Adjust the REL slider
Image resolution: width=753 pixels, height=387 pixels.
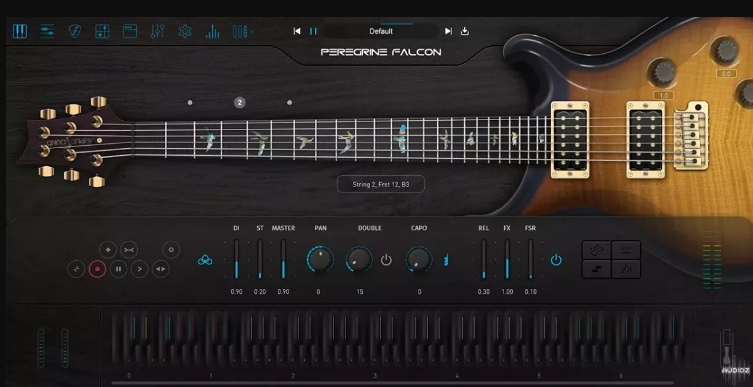tap(484, 259)
